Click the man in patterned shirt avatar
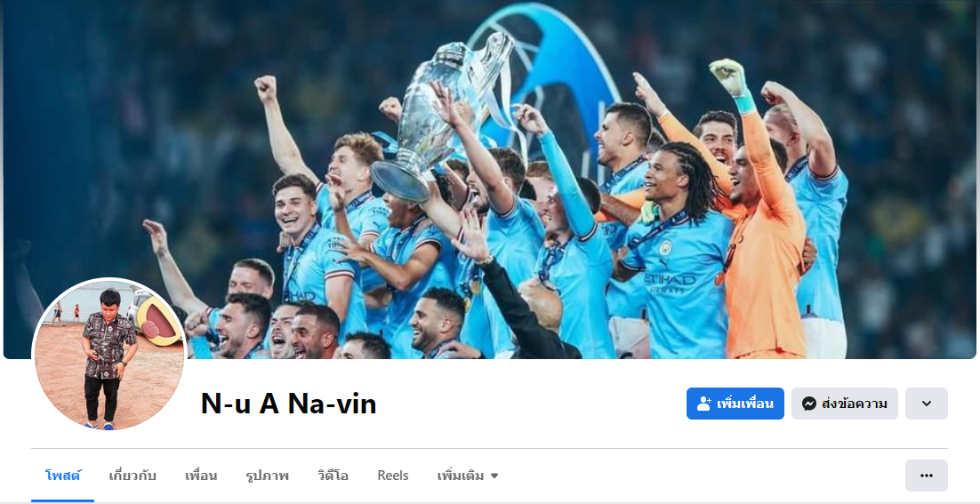Viewport: 980px width, 504px height. 109,357
